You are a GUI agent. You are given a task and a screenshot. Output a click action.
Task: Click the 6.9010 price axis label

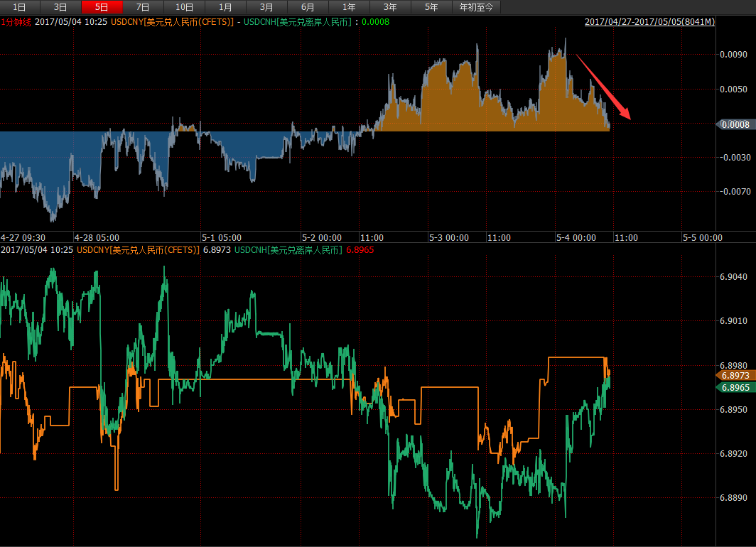click(x=734, y=321)
